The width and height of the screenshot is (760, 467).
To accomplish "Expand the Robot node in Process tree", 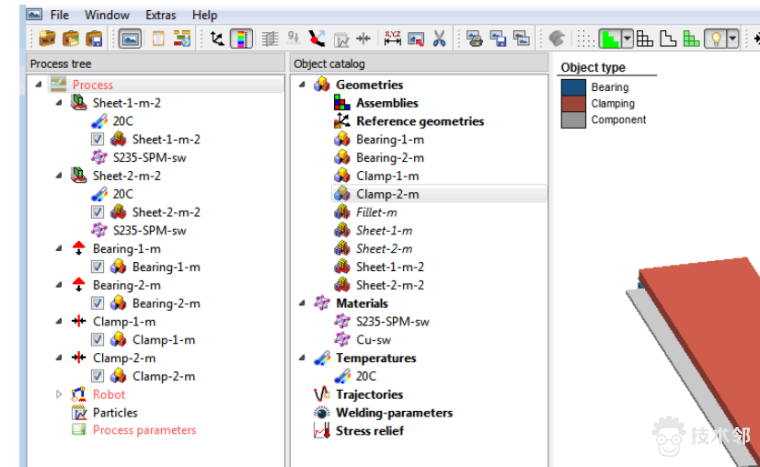I will (x=57, y=395).
